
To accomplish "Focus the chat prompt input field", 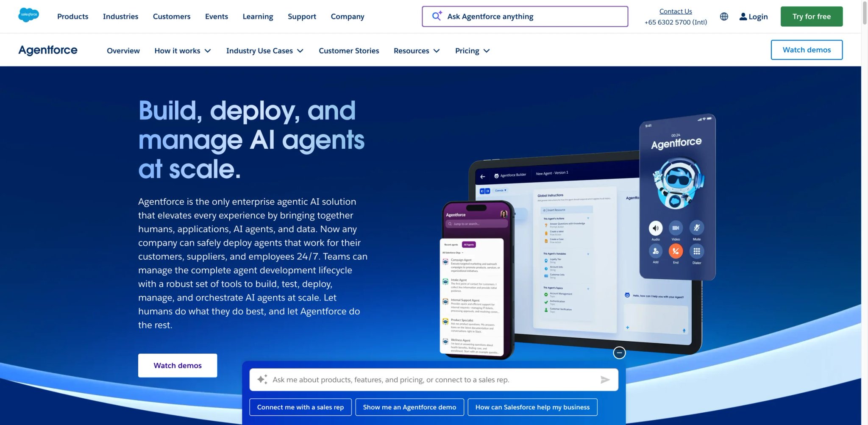I will tap(434, 380).
